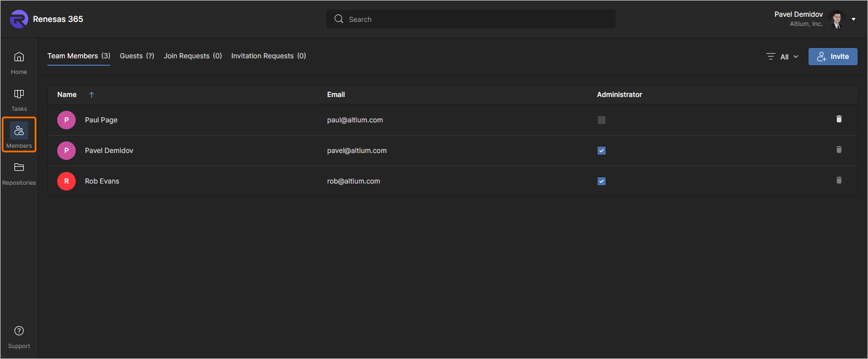
Task: Toggle Name column sort arrow
Action: click(91, 95)
